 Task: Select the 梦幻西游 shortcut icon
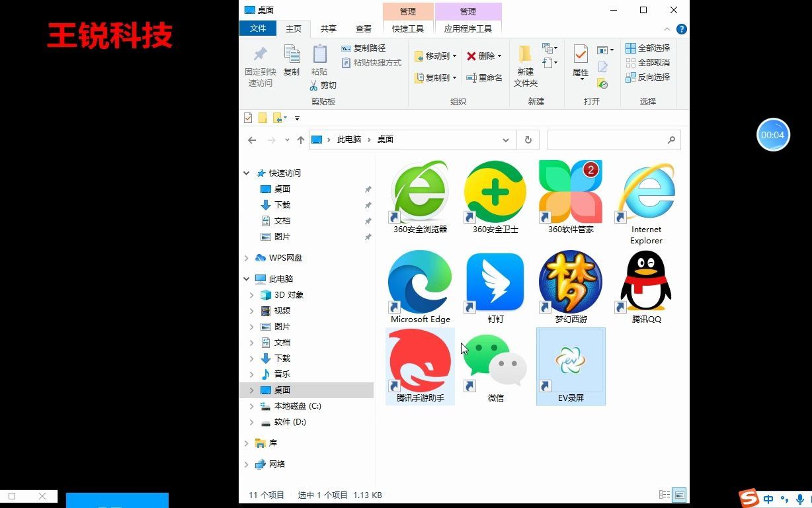pos(571,282)
